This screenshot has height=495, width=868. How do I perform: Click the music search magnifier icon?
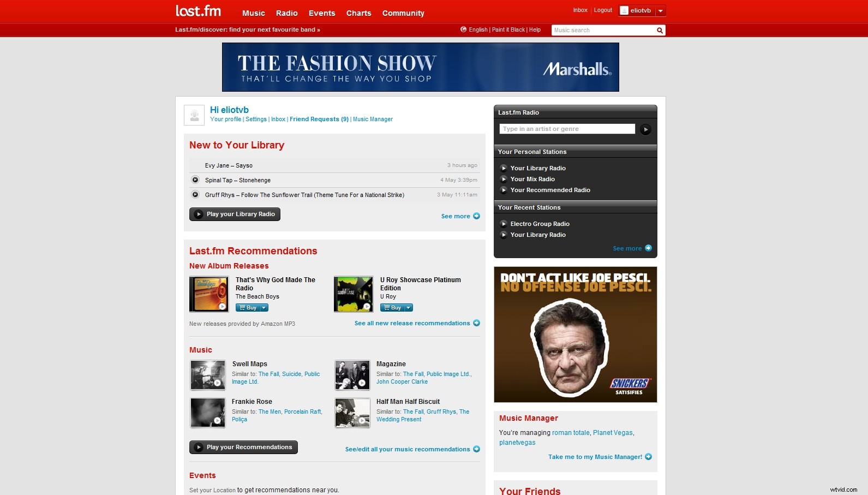click(x=660, y=31)
